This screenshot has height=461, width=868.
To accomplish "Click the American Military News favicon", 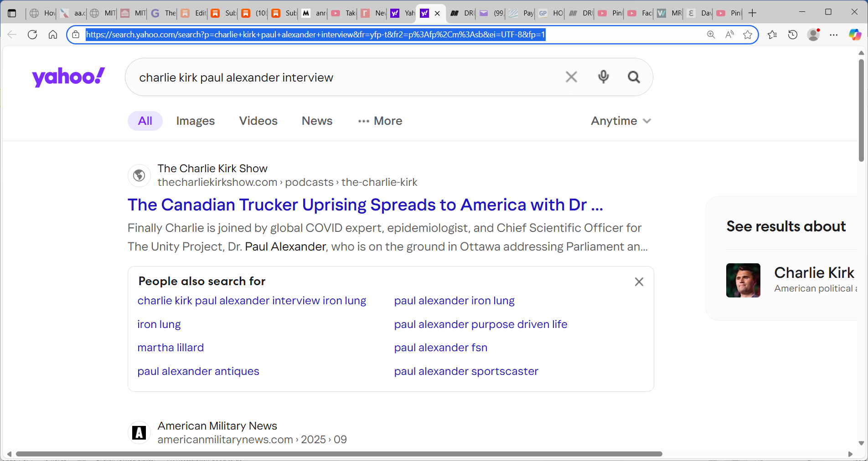I will click(x=139, y=433).
